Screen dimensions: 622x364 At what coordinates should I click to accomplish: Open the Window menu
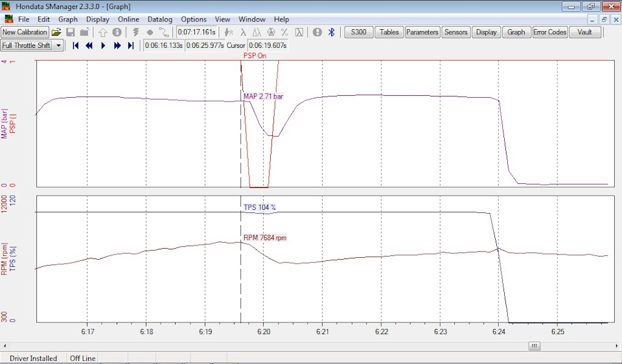click(x=252, y=19)
